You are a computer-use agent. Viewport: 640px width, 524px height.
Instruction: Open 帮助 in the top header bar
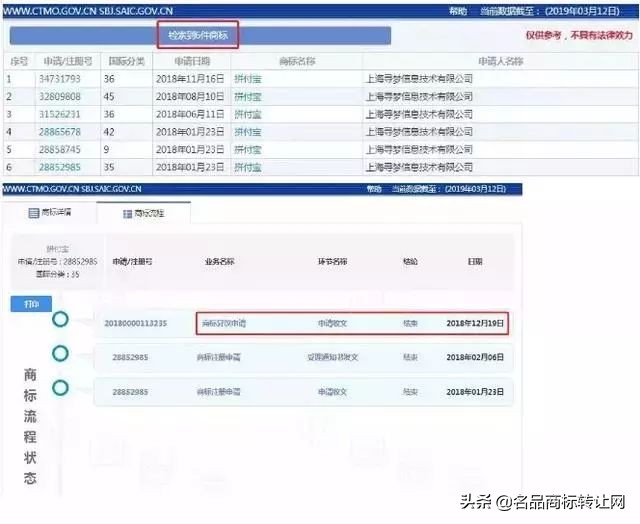[458, 11]
